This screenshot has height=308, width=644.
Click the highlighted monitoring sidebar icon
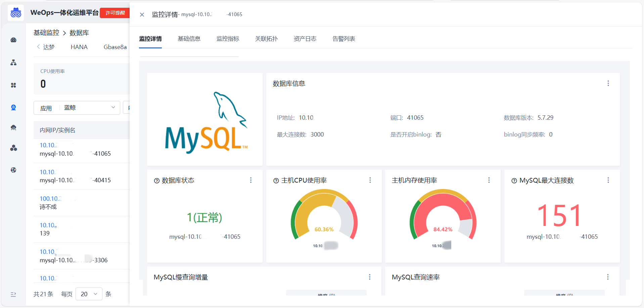[x=13, y=108]
